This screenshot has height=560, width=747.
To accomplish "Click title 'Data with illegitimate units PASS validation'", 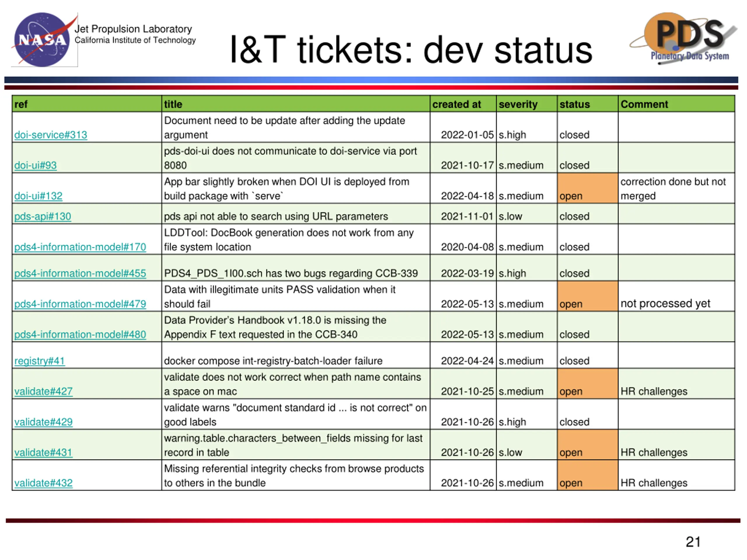I will (x=280, y=296).
